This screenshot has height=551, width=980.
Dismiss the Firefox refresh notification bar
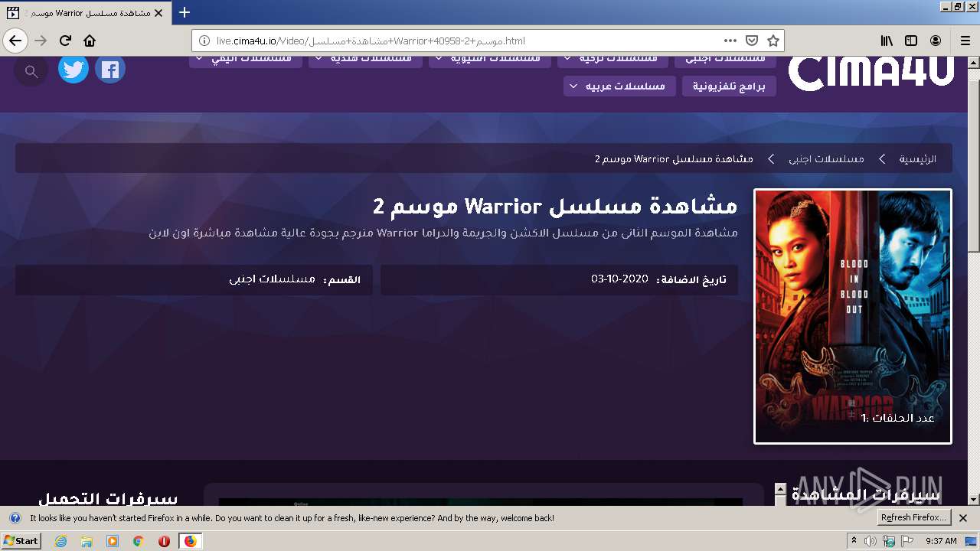(x=963, y=518)
